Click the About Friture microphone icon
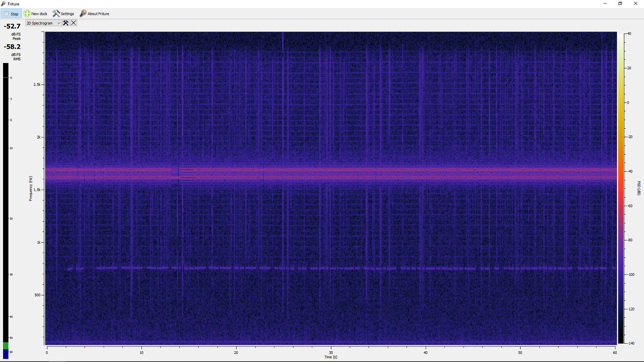 [x=83, y=13]
